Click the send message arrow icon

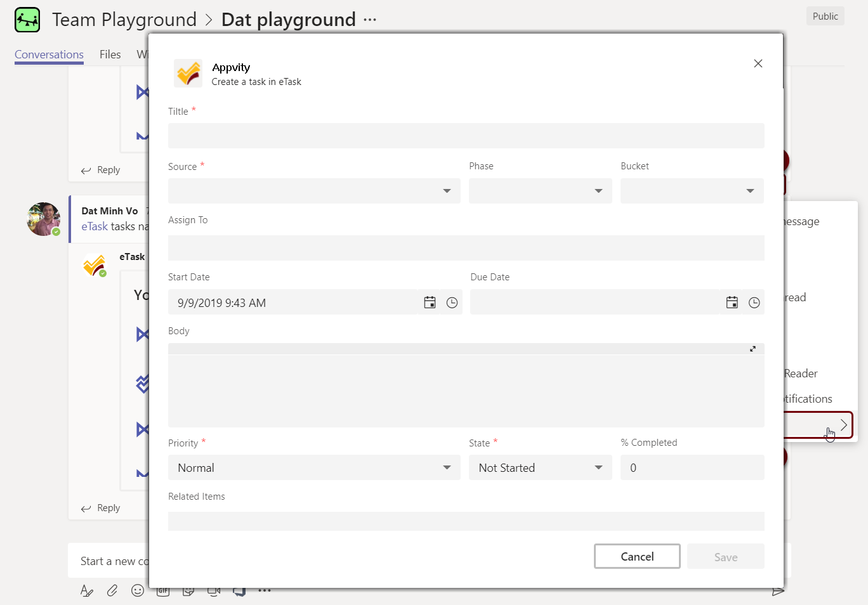pos(778,591)
